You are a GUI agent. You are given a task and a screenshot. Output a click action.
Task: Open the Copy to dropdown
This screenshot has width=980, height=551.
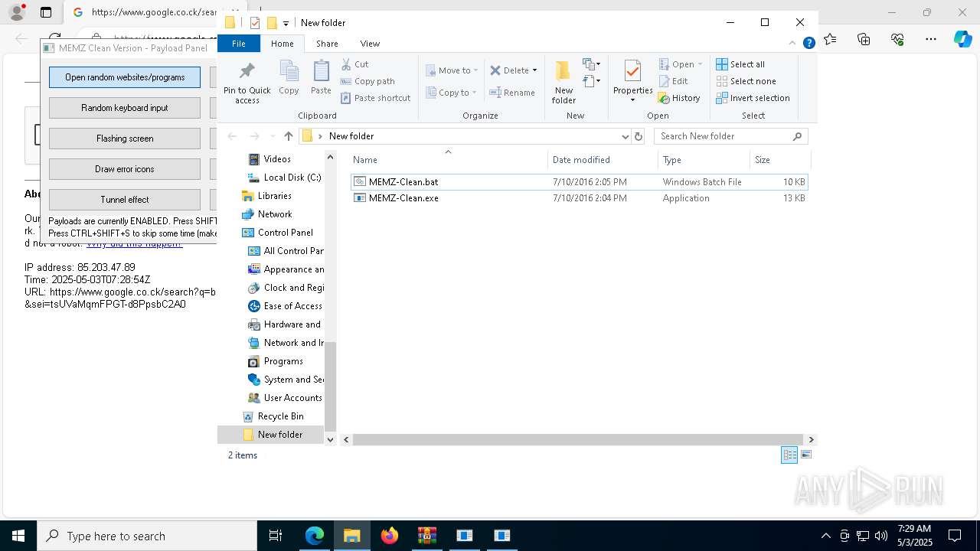pos(452,93)
